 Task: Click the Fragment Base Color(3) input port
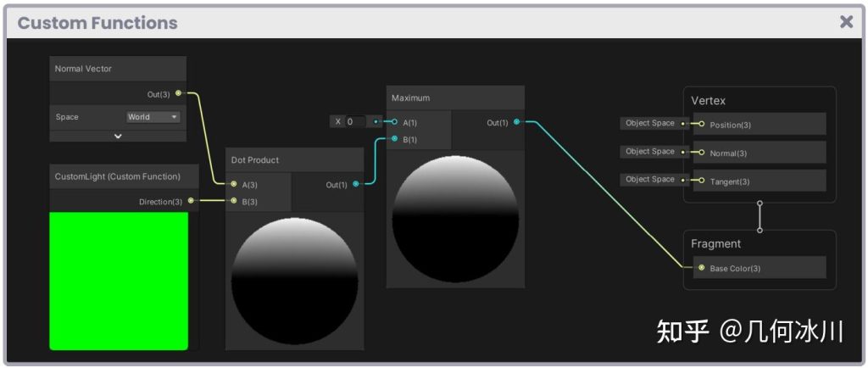pos(701,268)
